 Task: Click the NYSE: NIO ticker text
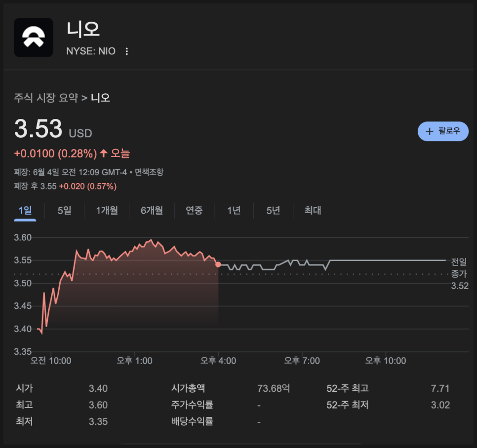pyautogui.click(x=91, y=51)
